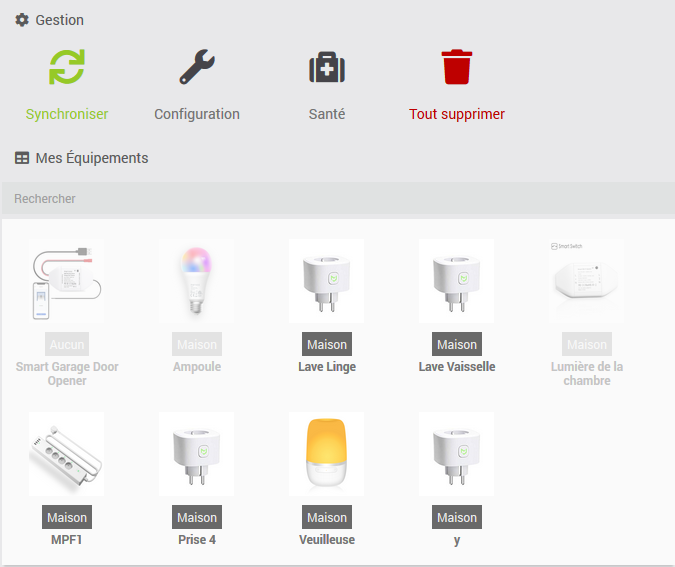Open the Configuration wrench icon
The width and height of the screenshot is (675, 567).
tap(197, 67)
